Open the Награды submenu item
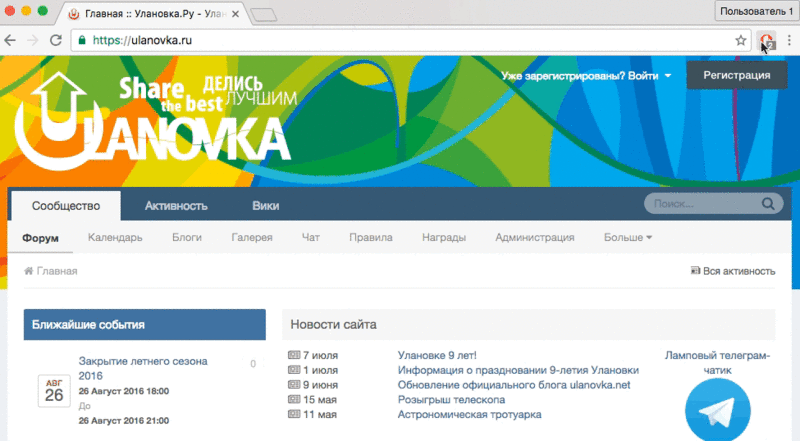 (444, 237)
